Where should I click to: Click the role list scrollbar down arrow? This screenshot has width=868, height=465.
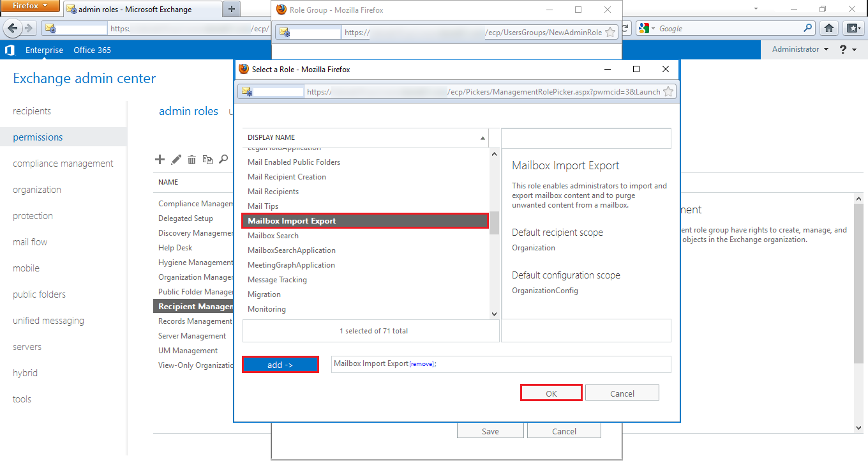(x=494, y=314)
